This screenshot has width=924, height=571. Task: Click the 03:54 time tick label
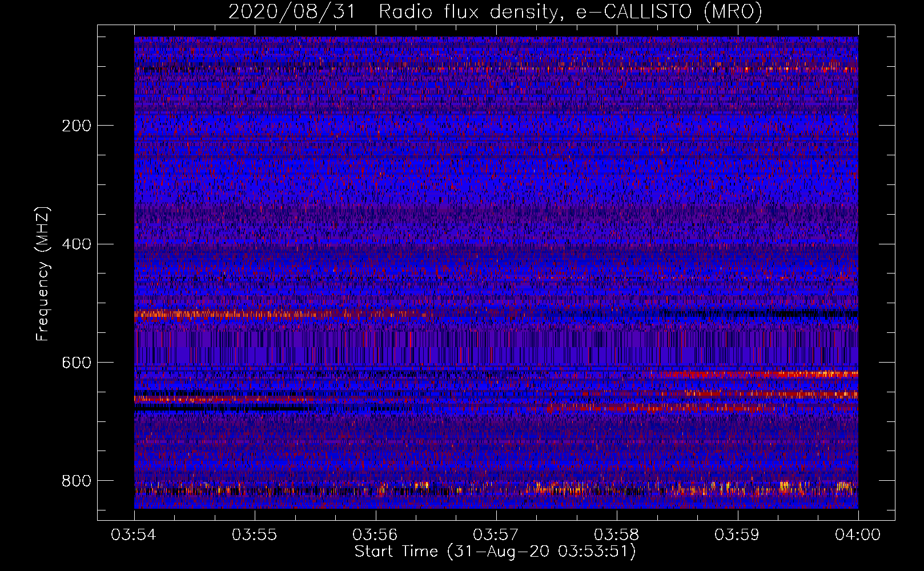[134, 534]
